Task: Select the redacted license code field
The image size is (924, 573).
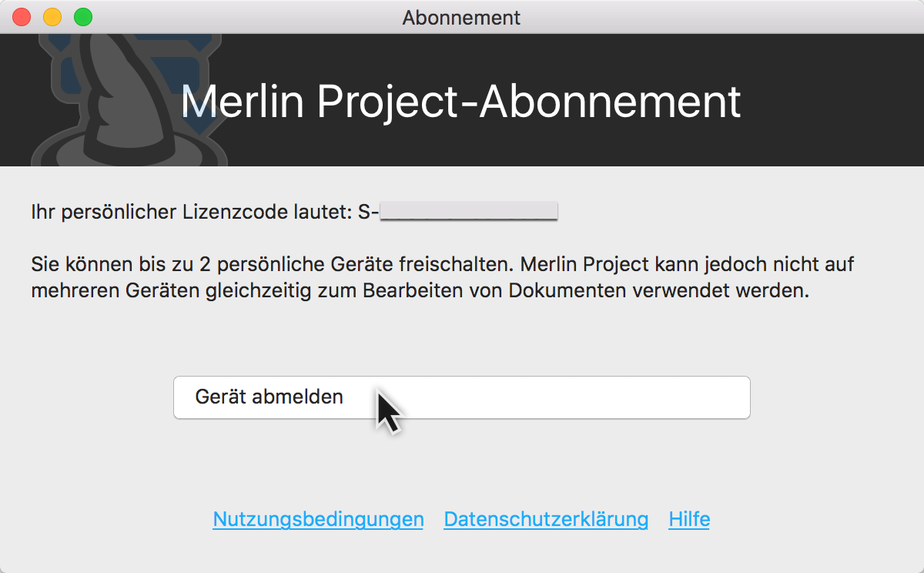Action: click(469, 212)
